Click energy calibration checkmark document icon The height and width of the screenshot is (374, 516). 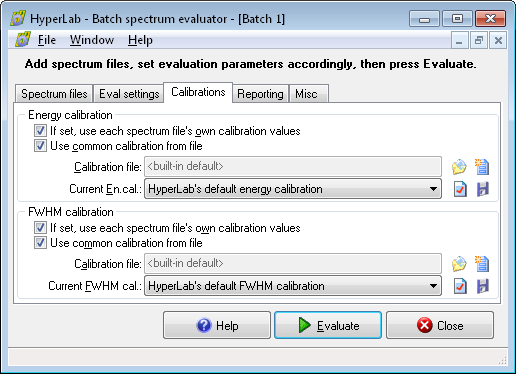460,189
